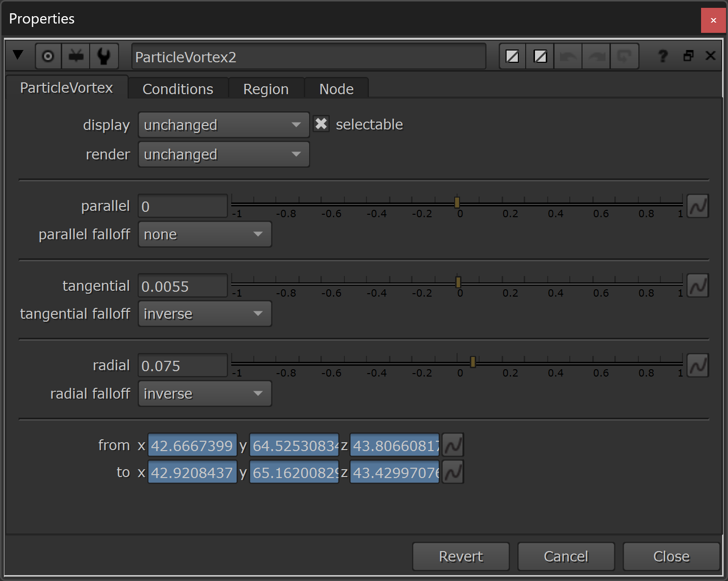Click the redo arrow icon in header
The width and height of the screenshot is (728, 581).
[596, 56]
